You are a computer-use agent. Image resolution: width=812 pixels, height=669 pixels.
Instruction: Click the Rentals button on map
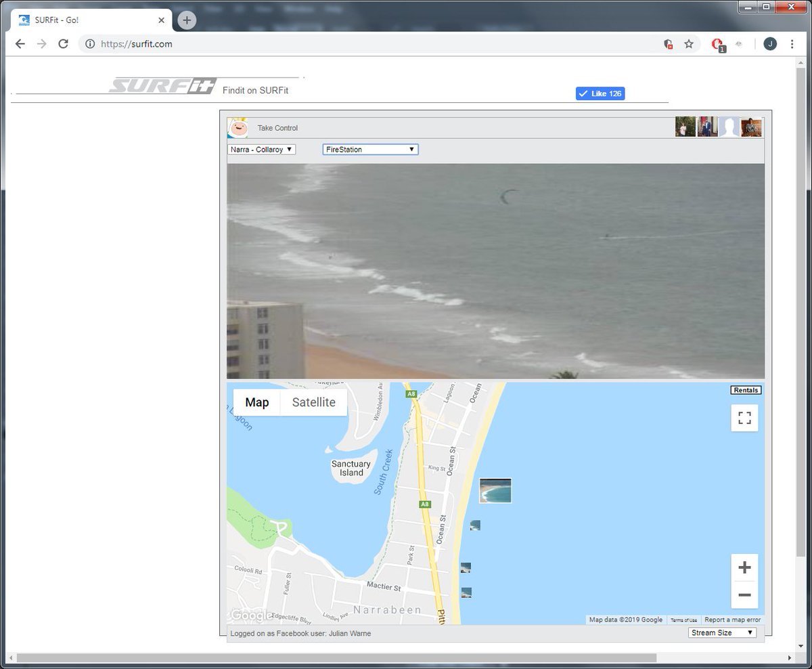click(746, 390)
